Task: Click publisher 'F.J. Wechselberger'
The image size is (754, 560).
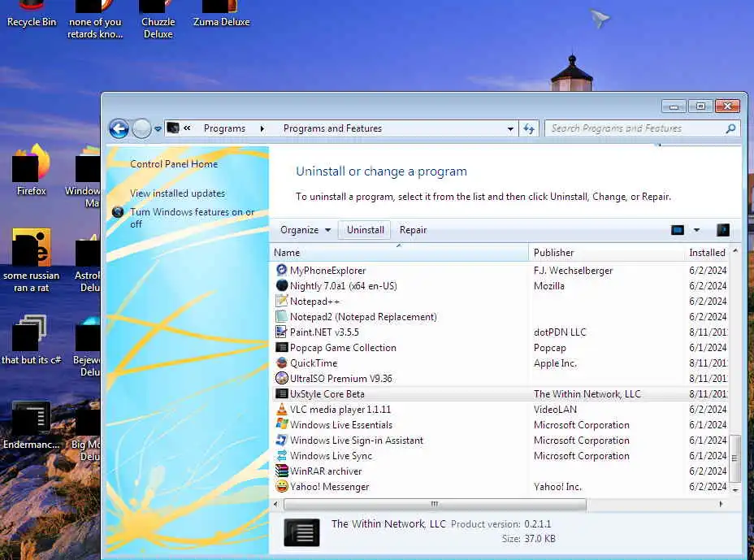Action: tap(573, 271)
